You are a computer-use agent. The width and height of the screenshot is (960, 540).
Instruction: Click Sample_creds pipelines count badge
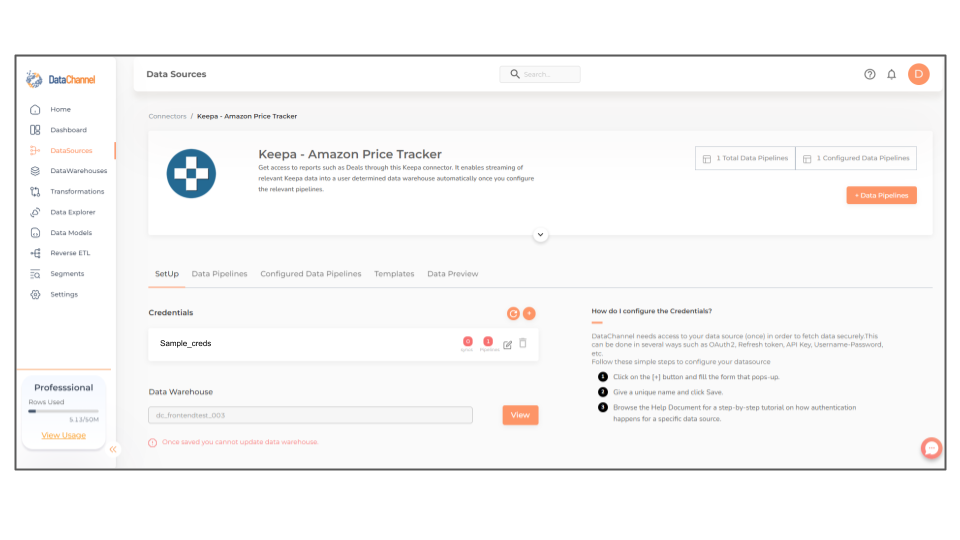pyautogui.click(x=488, y=342)
